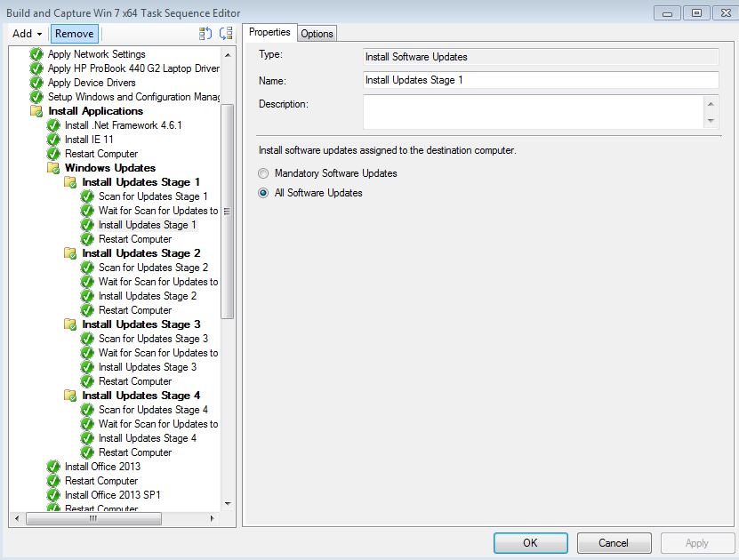Screen dimensions: 739x560
Task: Click the green check icon for Scan for Updates Stage 4
Action: click(x=85, y=410)
